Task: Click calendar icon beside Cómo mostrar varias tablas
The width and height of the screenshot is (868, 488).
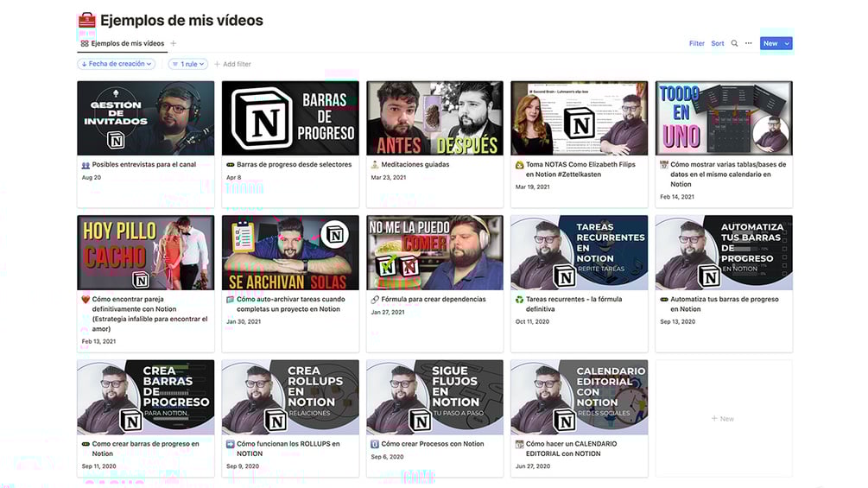Action: (x=663, y=165)
